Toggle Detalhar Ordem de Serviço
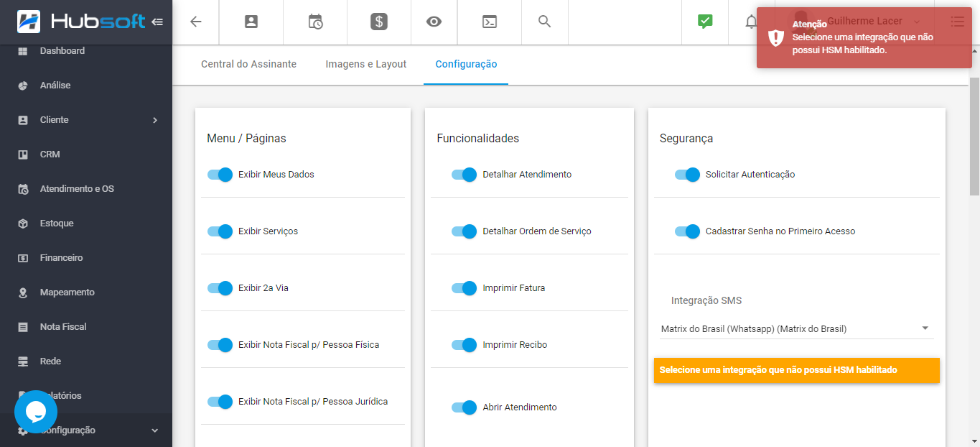The width and height of the screenshot is (980, 447). coord(464,231)
